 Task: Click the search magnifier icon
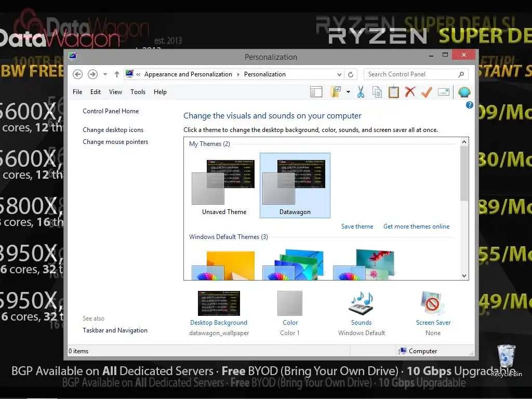click(x=461, y=74)
